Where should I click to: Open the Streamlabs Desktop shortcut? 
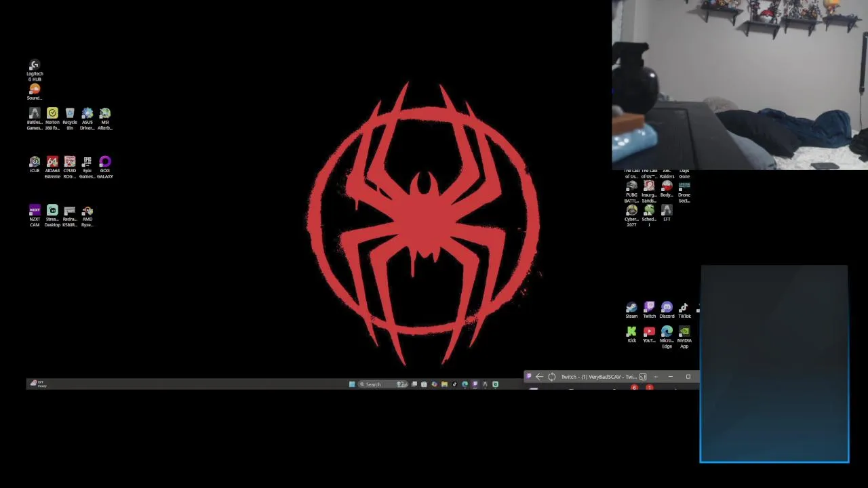[52, 216]
